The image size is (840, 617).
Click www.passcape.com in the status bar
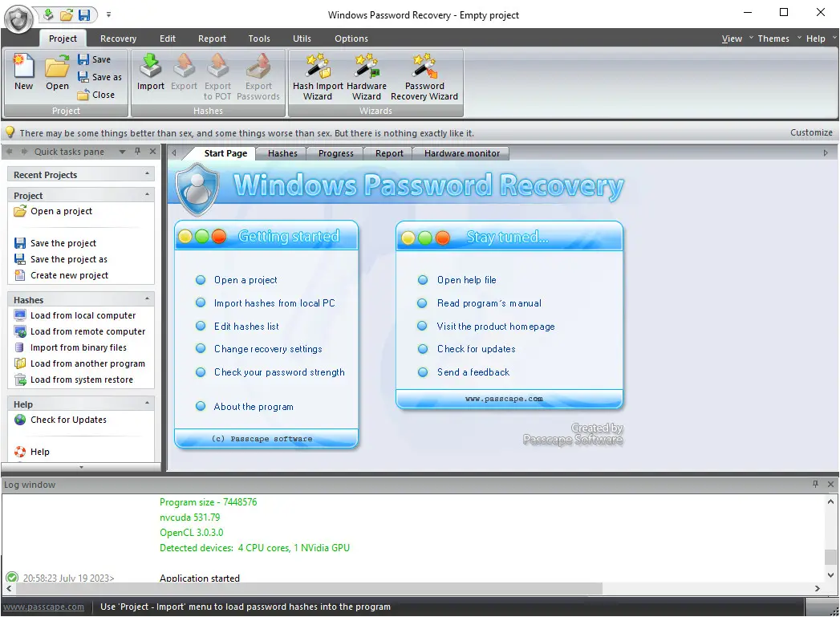click(x=44, y=607)
